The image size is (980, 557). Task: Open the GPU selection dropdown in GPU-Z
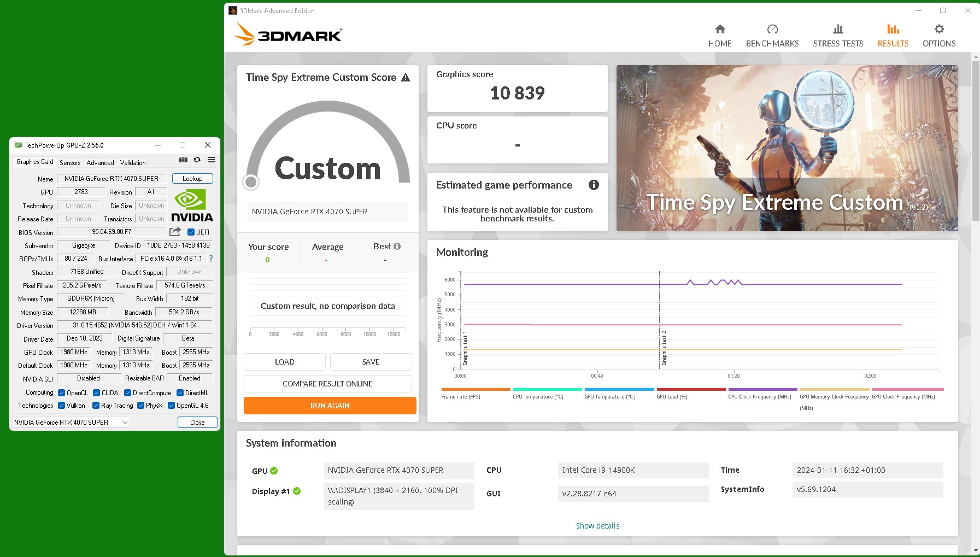(71, 423)
